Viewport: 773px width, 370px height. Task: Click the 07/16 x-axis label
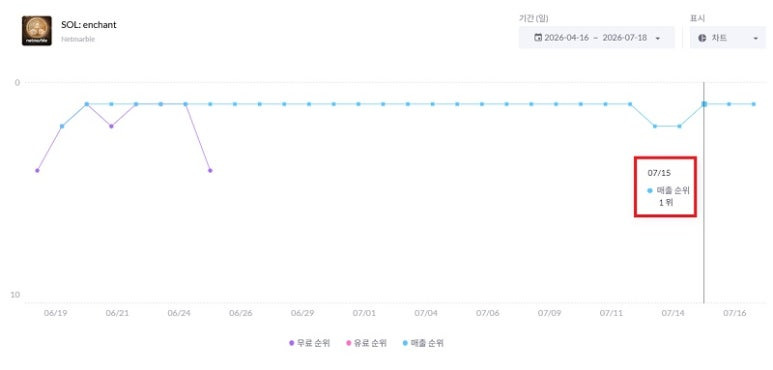[735, 313]
